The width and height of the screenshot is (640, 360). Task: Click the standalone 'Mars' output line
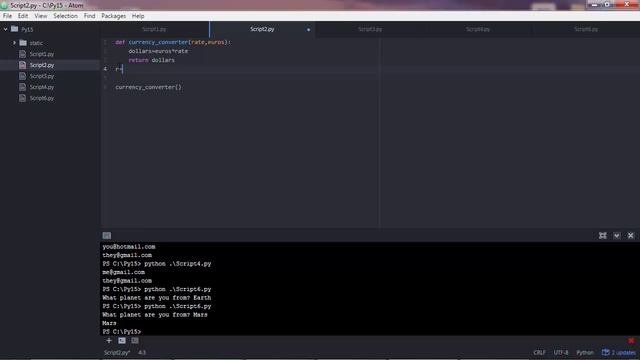(109, 323)
